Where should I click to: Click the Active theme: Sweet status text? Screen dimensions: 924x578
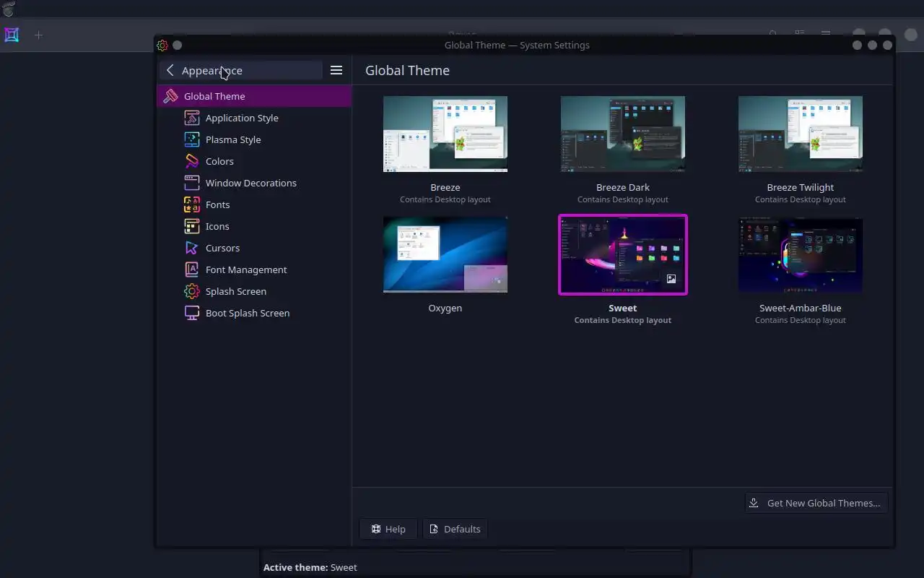coord(310,567)
